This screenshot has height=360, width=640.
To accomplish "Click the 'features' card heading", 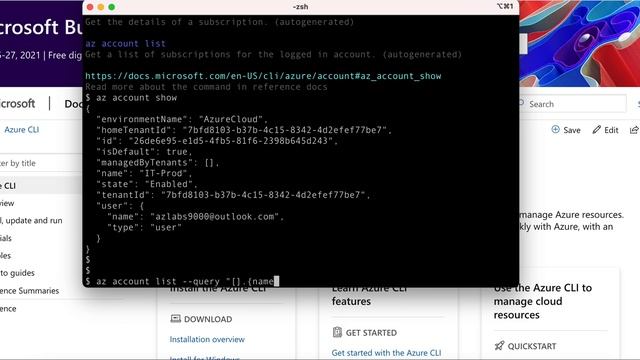I will pos(351,302).
